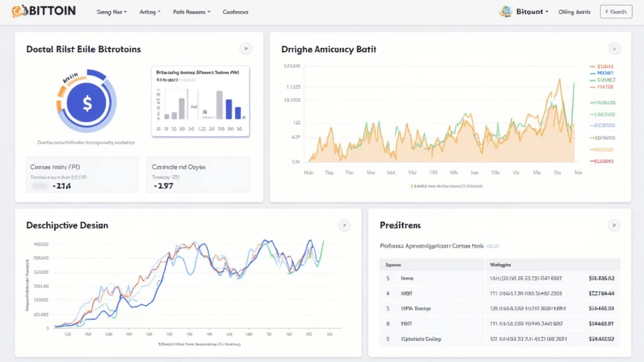Click the header link left of search
Screen dimensions: 644x362
tap(574, 12)
